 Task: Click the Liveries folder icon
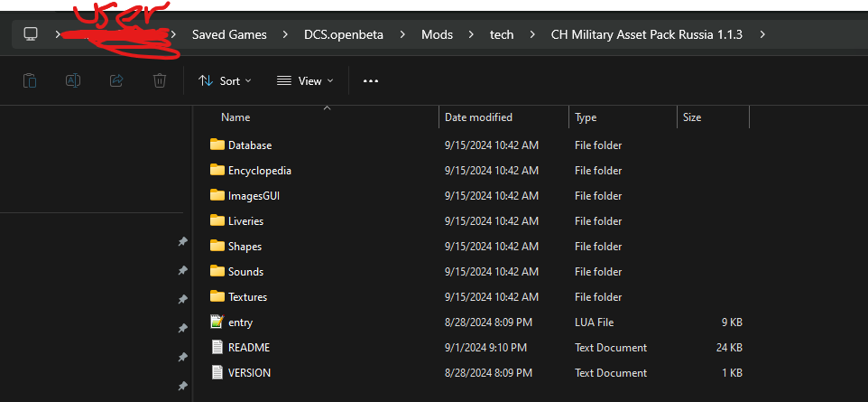pyautogui.click(x=217, y=220)
